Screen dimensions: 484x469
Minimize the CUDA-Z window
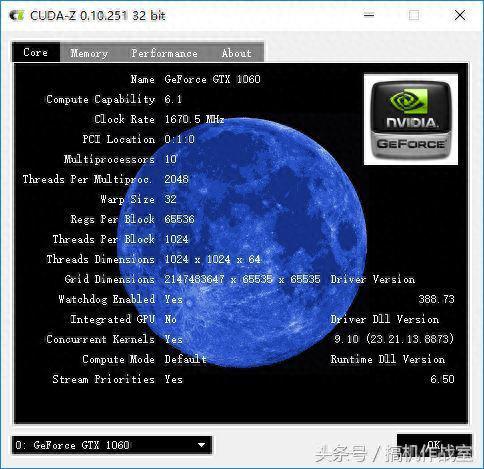click(369, 15)
